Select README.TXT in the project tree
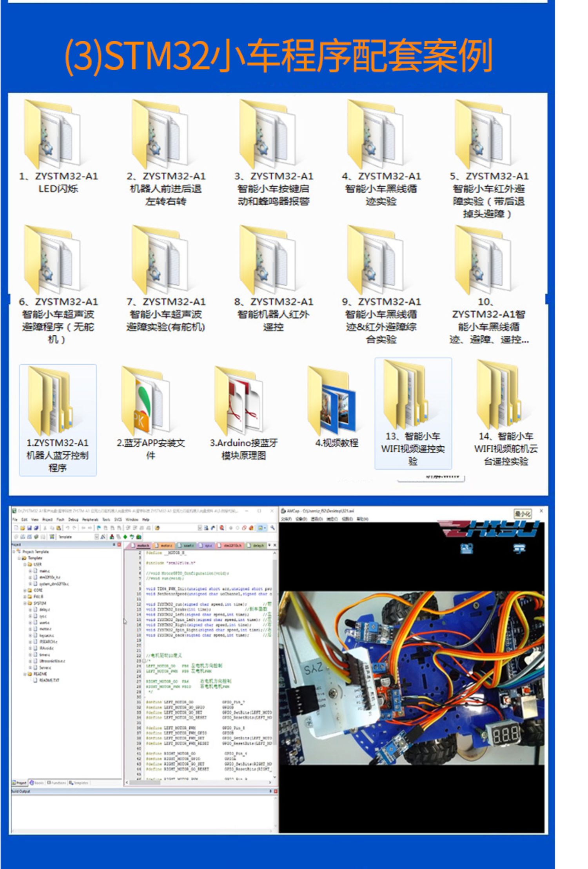 click(x=46, y=680)
